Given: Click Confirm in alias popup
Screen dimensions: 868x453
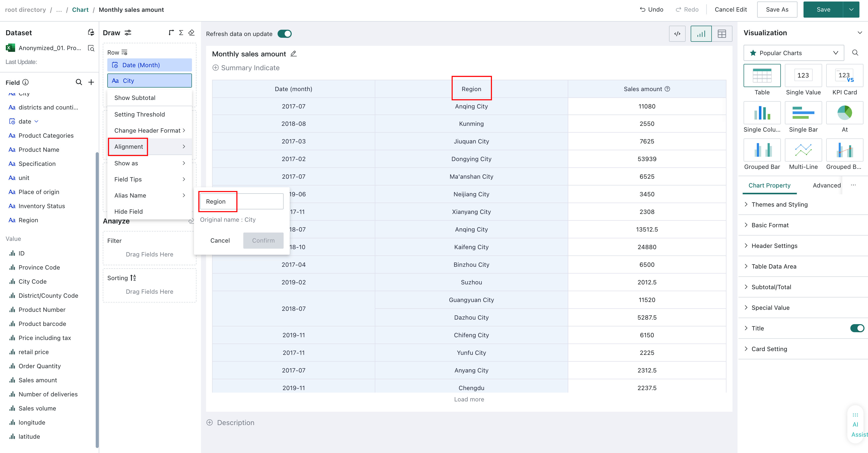Looking at the screenshot, I should click(x=263, y=240).
